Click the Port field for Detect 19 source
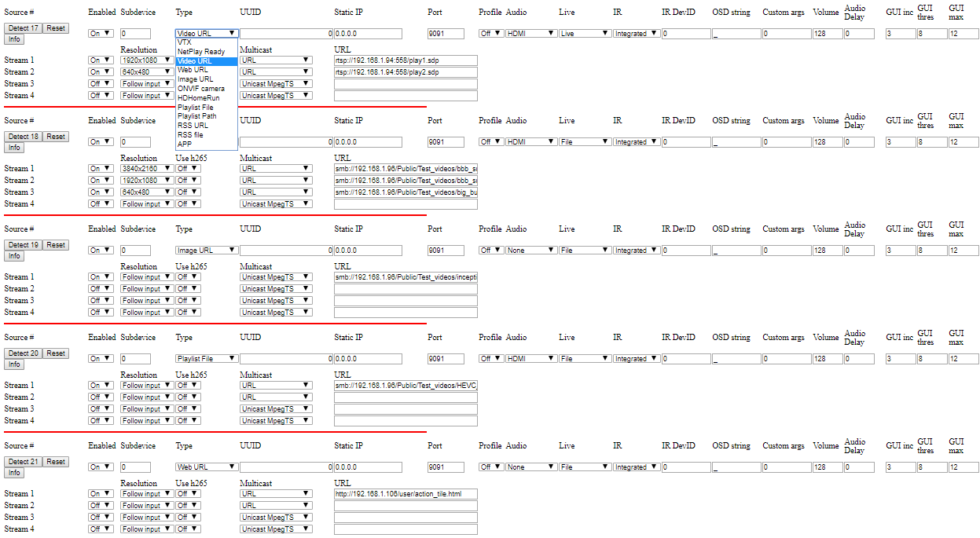This screenshot has height=538, width=980. click(x=446, y=251)
